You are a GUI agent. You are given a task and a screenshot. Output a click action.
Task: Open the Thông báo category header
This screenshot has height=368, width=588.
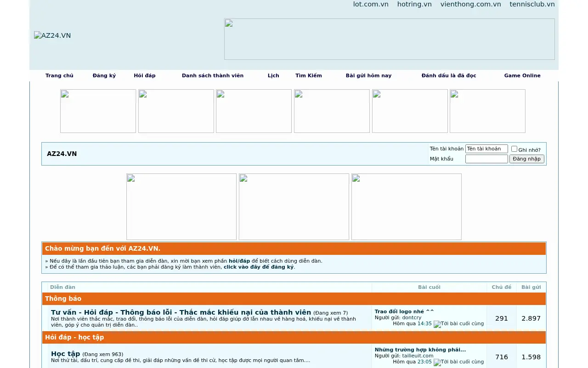click(63, 299)
